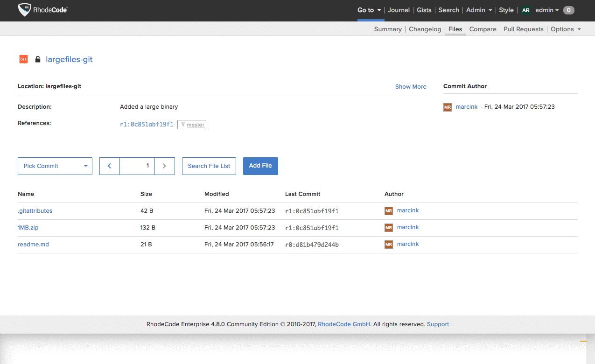Viewport: 595px width, 364px height.
Task: Expand the repository Options dropdown
Action: (566, 29)
